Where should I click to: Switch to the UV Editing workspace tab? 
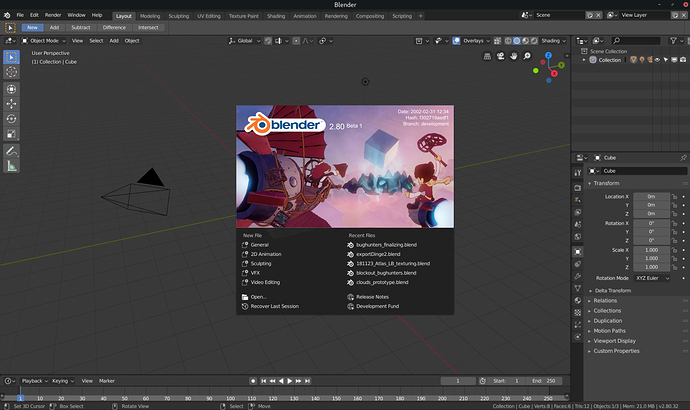click(209, 16)
